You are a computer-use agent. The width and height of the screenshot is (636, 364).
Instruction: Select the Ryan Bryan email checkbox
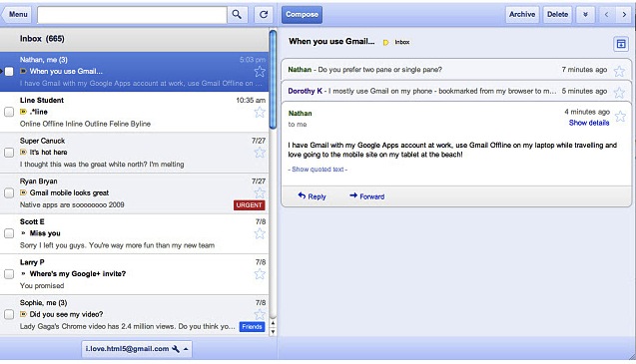point(9,192)
